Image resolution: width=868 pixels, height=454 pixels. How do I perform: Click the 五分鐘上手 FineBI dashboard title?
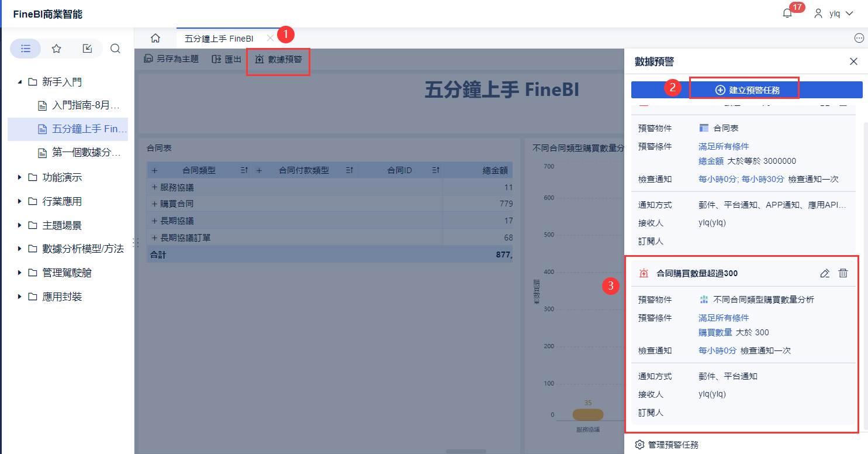pyautogui.click(x=502, y=90)
